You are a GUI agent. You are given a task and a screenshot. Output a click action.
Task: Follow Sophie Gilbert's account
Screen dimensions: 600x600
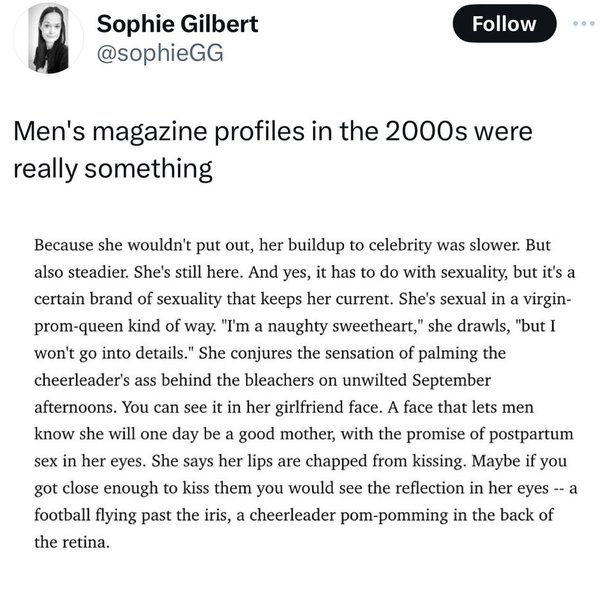(504, 24)
